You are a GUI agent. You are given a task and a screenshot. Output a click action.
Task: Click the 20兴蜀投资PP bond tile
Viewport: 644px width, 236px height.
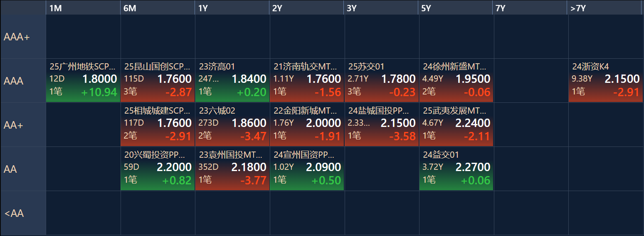tap(158, 169)
